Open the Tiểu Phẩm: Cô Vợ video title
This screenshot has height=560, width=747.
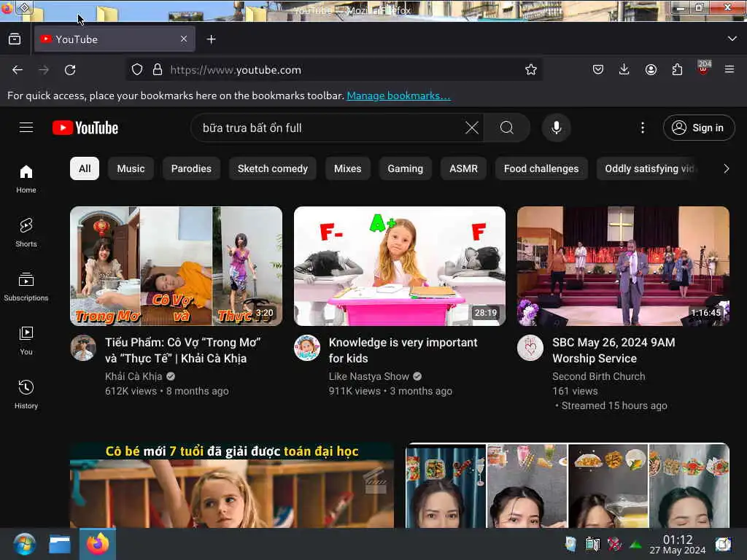pyautogui.click(x=183, y=350)
